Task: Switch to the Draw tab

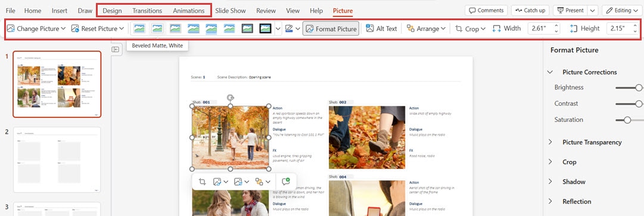Action: pyautogui.click(x=85, y=11)
